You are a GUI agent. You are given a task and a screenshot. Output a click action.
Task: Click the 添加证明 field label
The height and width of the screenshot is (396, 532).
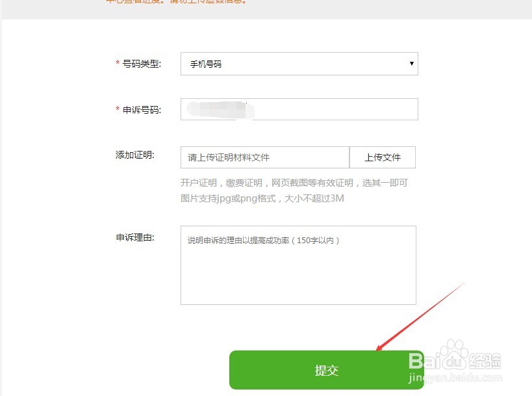click(135, 155)
